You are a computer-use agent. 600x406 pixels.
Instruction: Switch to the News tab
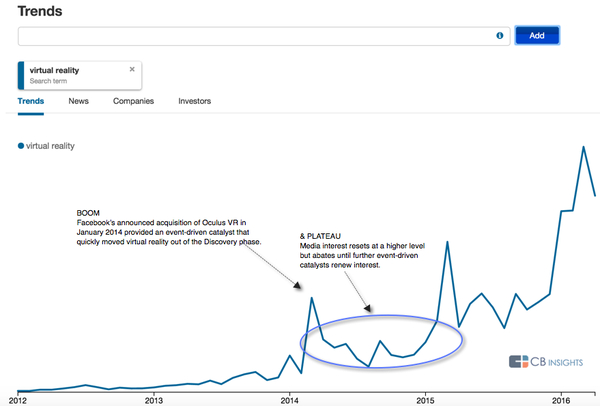tap(77, 101)
